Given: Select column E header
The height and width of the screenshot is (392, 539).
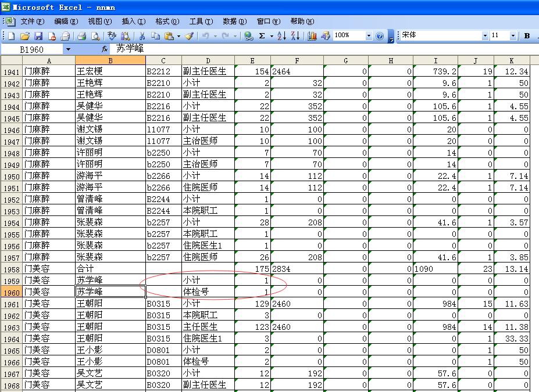Looking at the screenshot, I should coord(253,60).
